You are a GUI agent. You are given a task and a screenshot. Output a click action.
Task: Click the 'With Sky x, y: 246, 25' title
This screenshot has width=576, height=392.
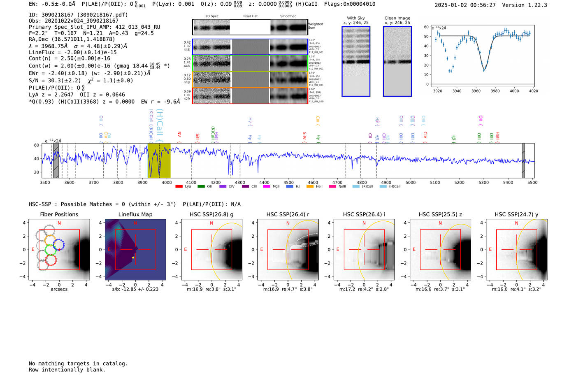(356, 21)
